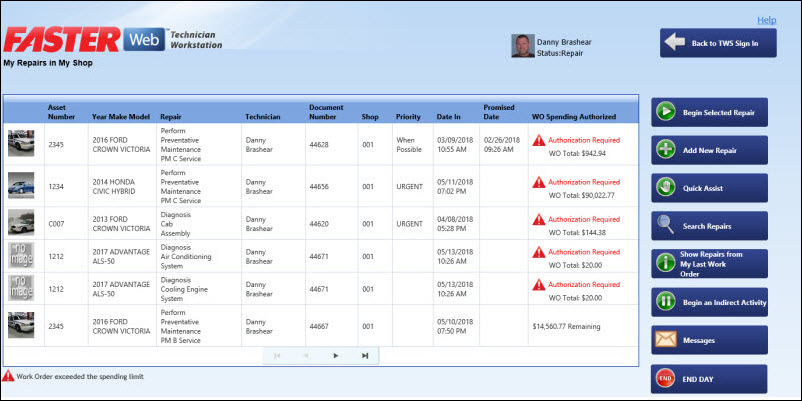Image resolution: width=802 pixels, height=401 pixels.
Task: Click the warning icon for WO Total $144.38
Action: (x=539, y=219)
